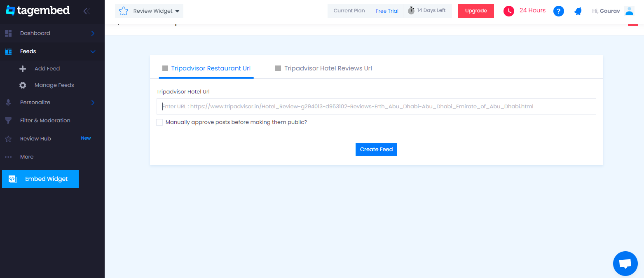The width and height of the screenshot is (644, 278).
Task: Open the live chat bubble
Action: [625, 264]
